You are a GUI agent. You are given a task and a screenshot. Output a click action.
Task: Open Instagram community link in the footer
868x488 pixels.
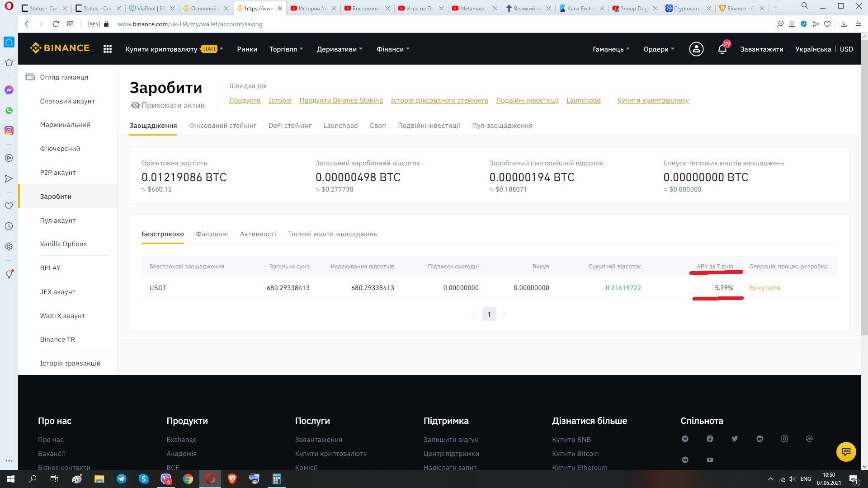(x=784, y=439)
